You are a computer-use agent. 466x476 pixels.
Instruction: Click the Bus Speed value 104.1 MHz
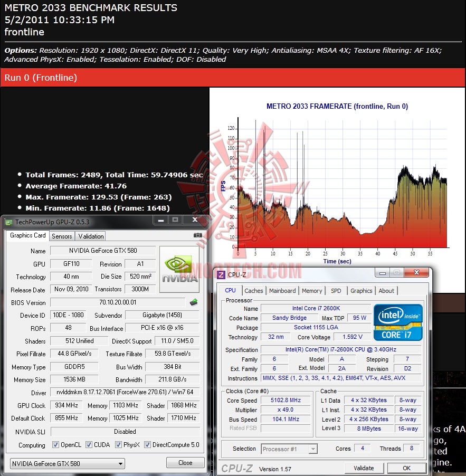click(x=286, y=419)
